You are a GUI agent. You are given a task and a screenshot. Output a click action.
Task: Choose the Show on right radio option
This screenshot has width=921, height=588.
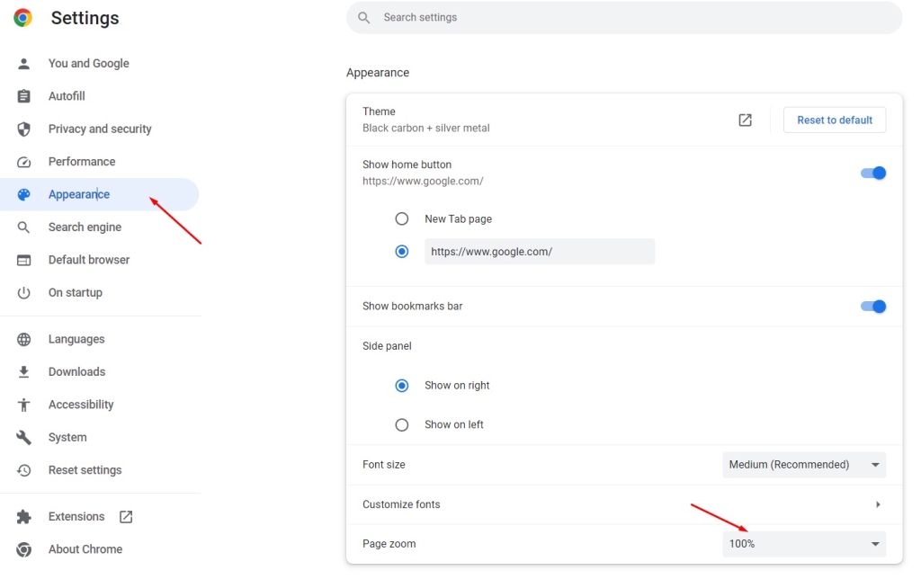tap(402, 386)
